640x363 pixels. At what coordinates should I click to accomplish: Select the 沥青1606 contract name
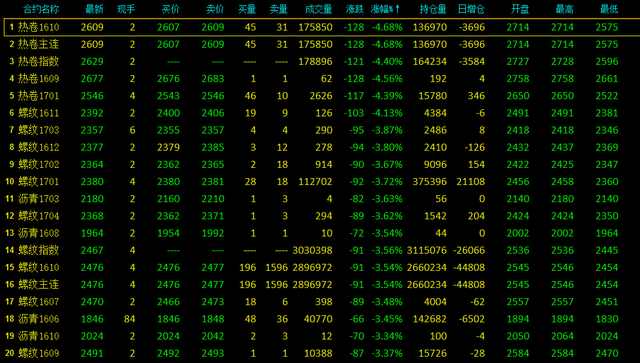[39, 318]
